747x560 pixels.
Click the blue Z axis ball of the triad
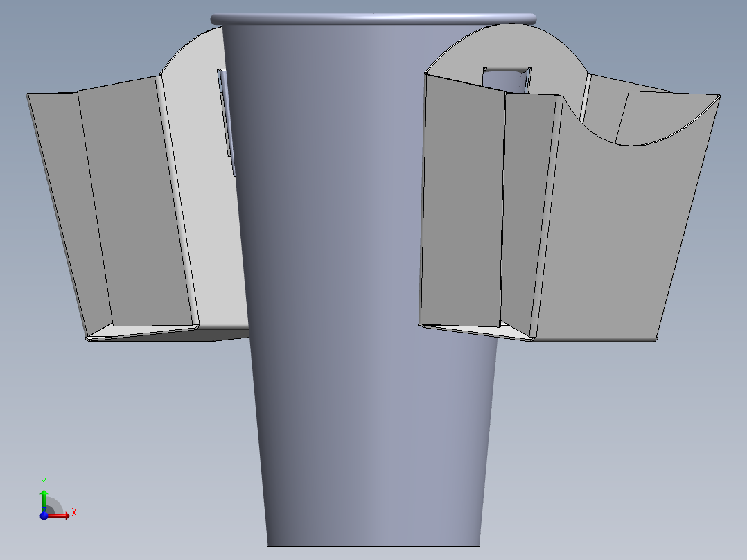44,516
